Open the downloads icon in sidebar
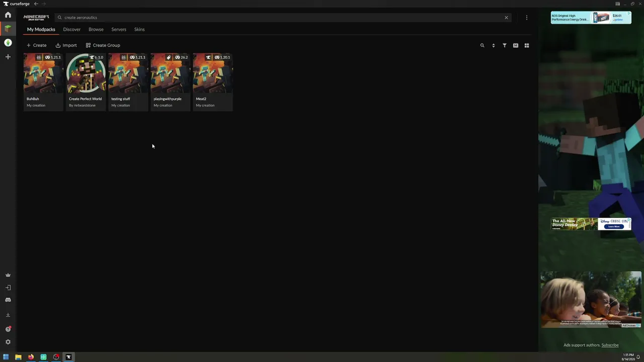Screen dimensions: 644x362 [8, 315]
